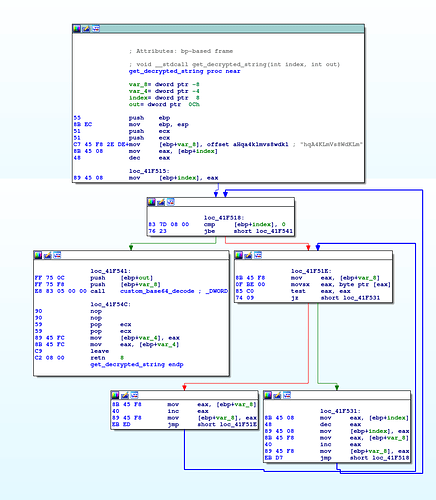
Task: Select the 'leave' instruction
Action: 100,351
